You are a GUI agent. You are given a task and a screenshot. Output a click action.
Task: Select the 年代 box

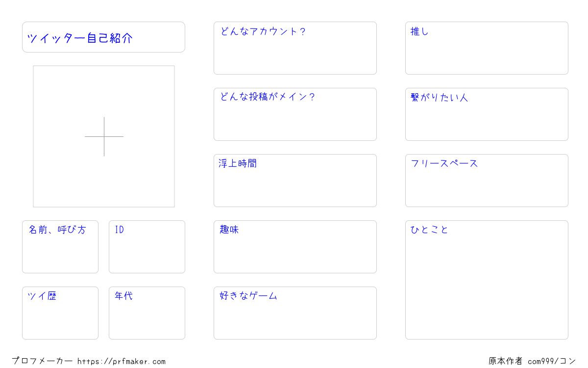147,313
